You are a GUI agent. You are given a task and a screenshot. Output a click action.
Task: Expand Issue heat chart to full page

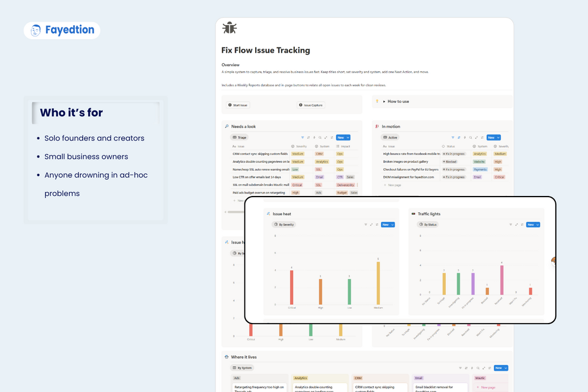click(372, 225)
